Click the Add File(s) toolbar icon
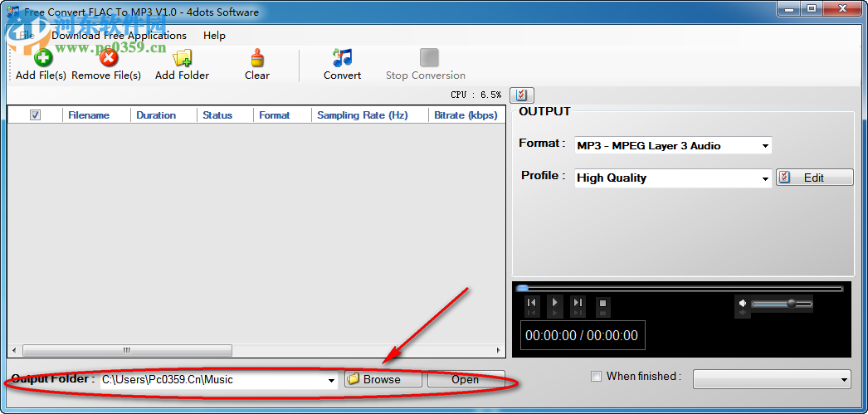Image resolution: width=868 pixels, height=414 pixels. [x=42, y=57]
